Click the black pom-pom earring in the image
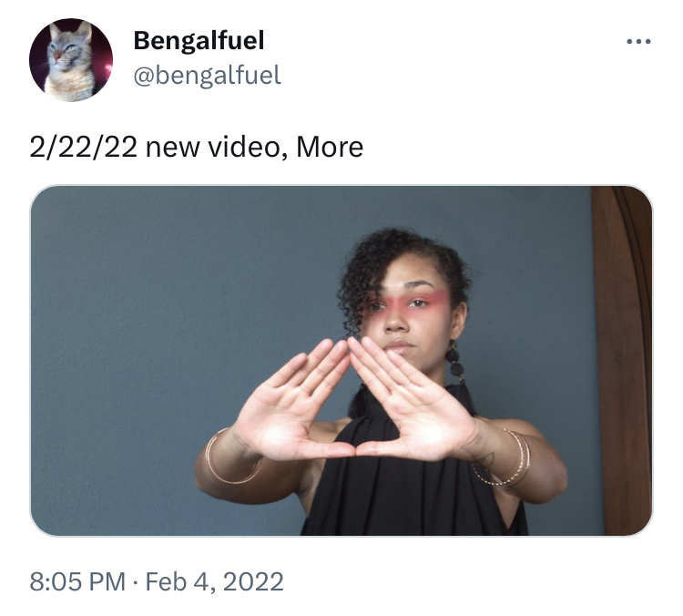 [x=454, y=363]
